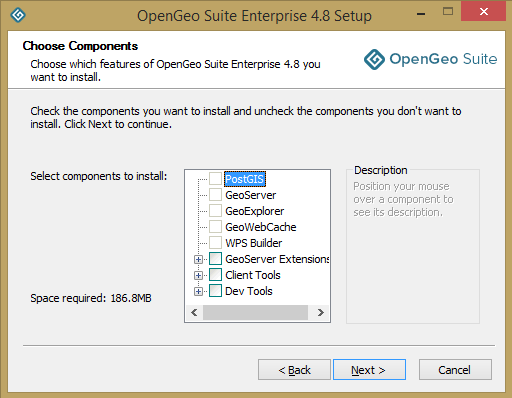The image size is (512, 398).
Task: Click the OpenGeo Suite logo
Action: pyautogui.click(x=430, y=59)
